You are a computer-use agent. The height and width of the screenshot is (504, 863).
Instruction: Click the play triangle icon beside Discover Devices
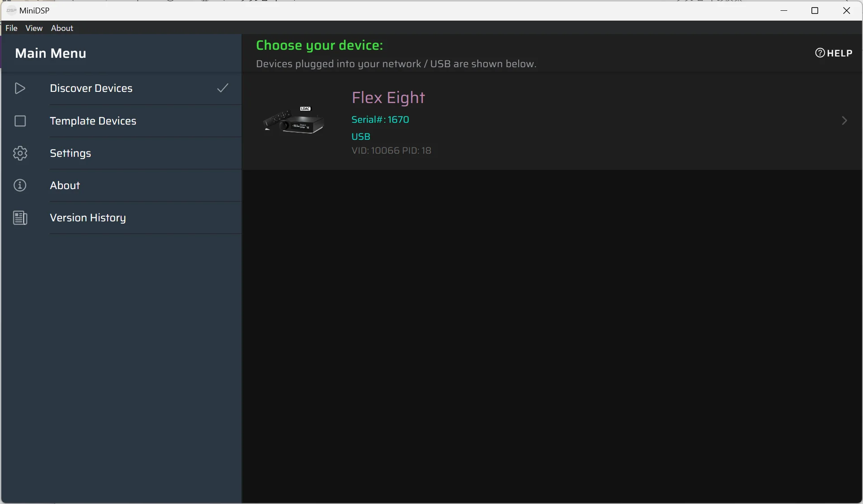tap(20, 88)
